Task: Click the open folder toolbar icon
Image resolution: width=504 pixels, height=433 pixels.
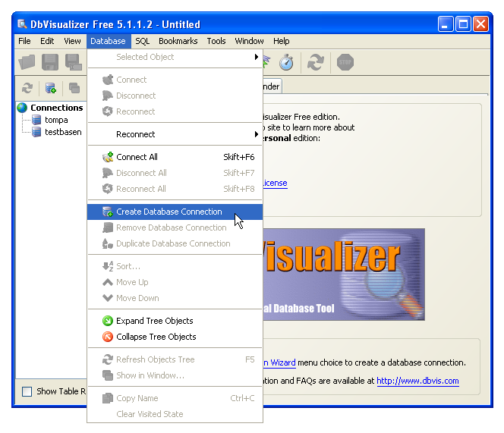Action: [x=27, y=62]
